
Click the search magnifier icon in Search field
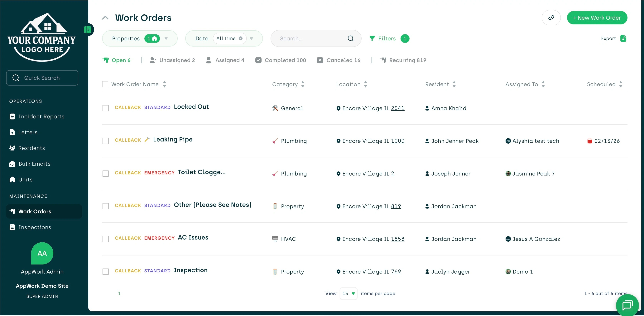point(350,38)
